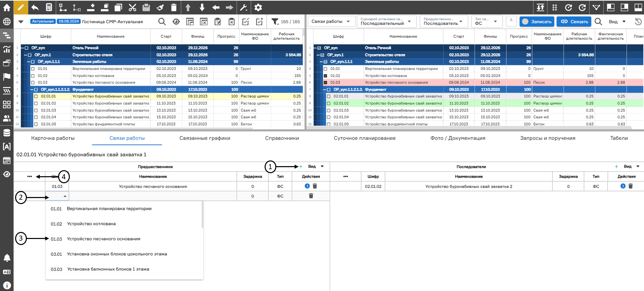Toggle the Записать switch button
Image resolution: width=644 pixels, height=291 pixels.
point(537,21)
